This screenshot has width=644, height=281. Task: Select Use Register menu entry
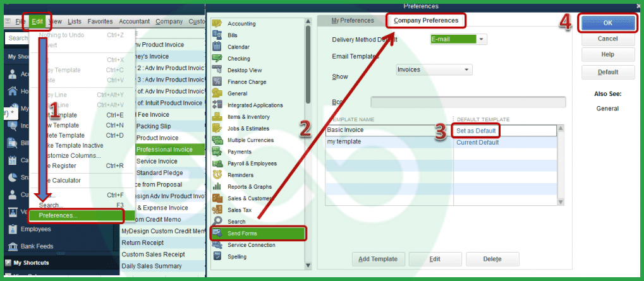tap(82, 165)
